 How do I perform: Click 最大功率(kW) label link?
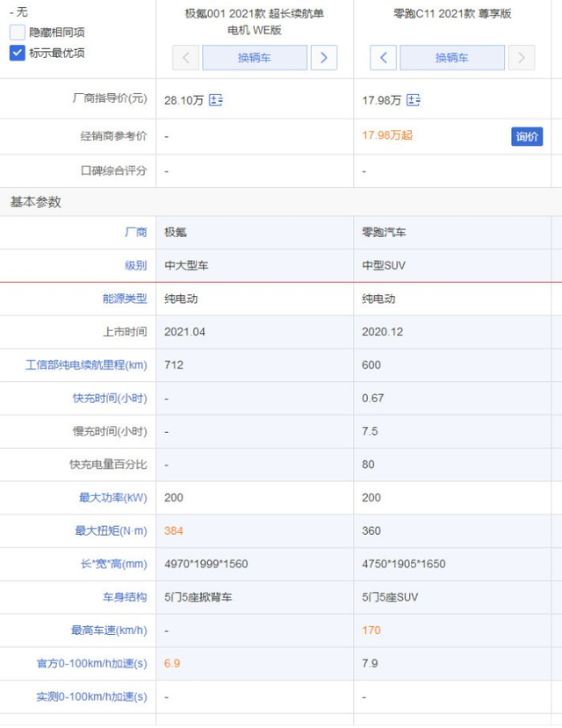pyautogui.click(x=112, y=498)
